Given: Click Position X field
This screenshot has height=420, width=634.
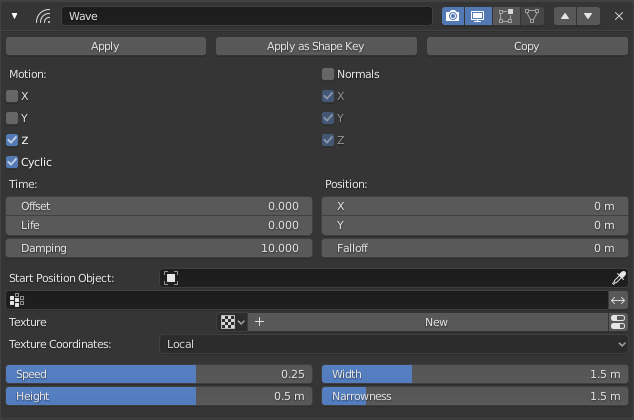Looking at the screenshot, I should point(475,206).
